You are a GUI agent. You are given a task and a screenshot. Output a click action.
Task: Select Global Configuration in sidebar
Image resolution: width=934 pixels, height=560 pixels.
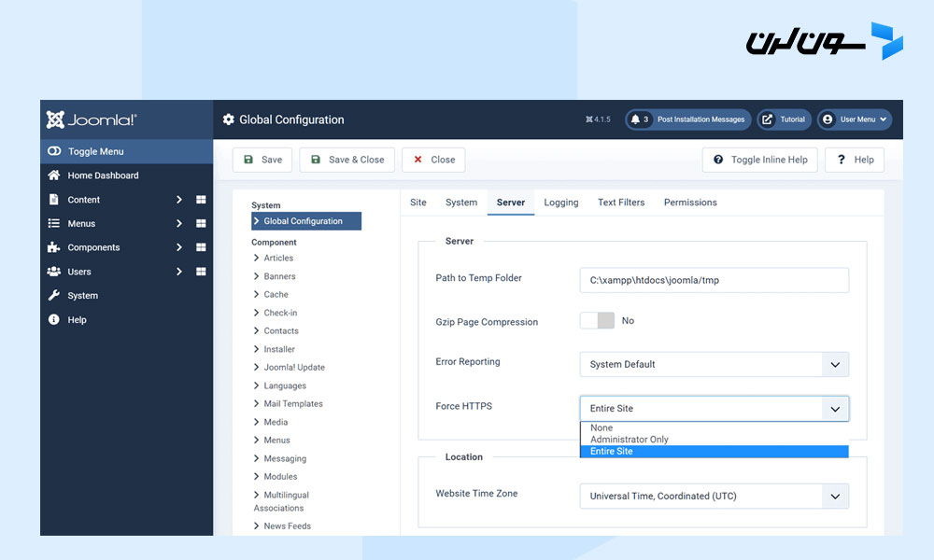tap(306, 221)
